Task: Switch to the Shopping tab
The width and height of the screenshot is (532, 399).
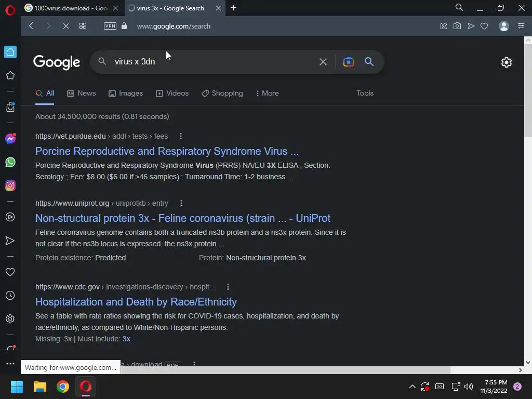Action: (x=222, y=94)
